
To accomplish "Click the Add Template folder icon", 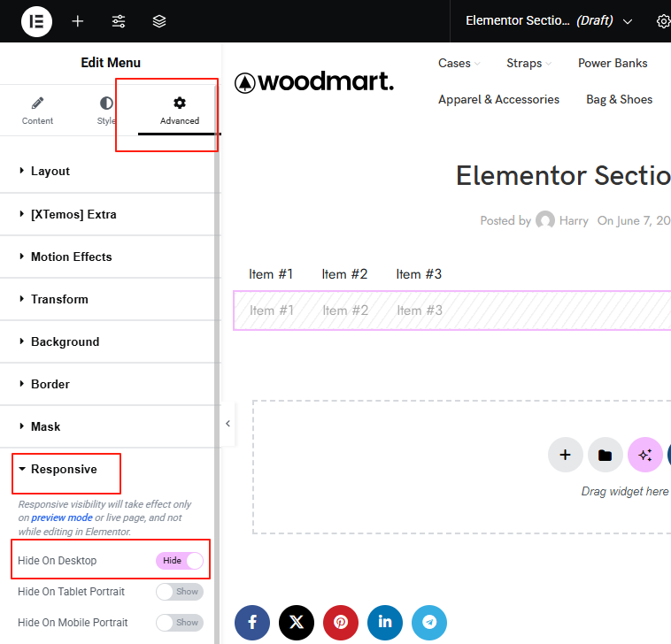I will click(x=605, y=456).
